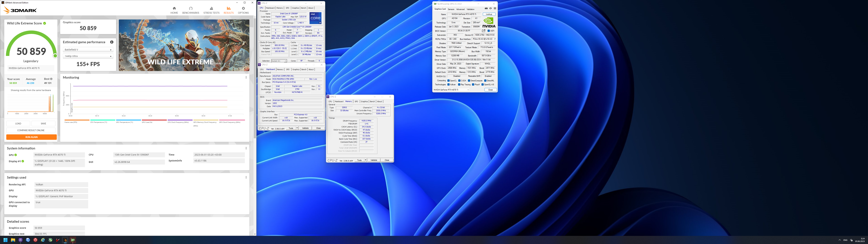868x244 pixels.
Task: Click the orange RUN AGAIN button
Action: pyautogui.click(x=31, y=137)
